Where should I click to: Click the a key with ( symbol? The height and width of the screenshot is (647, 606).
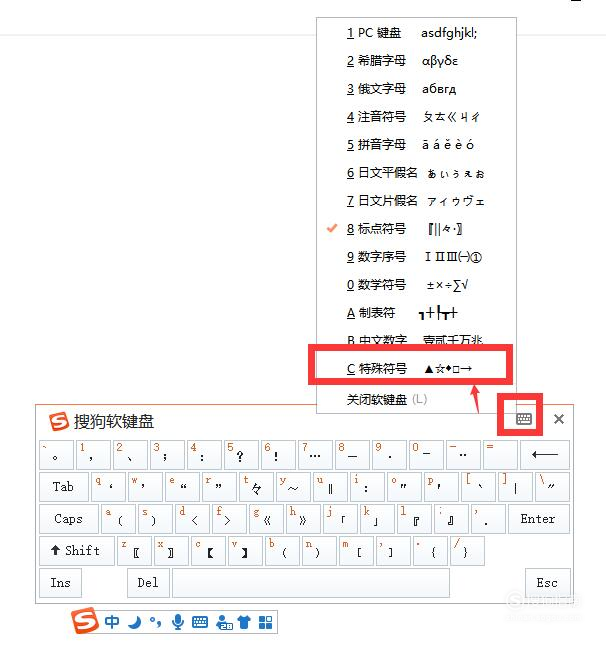[118, 519]
